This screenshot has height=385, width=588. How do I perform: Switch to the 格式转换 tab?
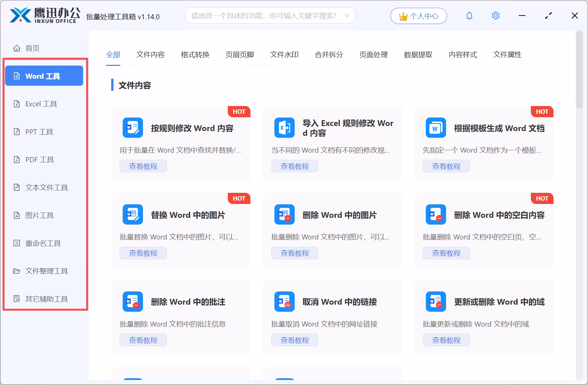click(195, 55)
